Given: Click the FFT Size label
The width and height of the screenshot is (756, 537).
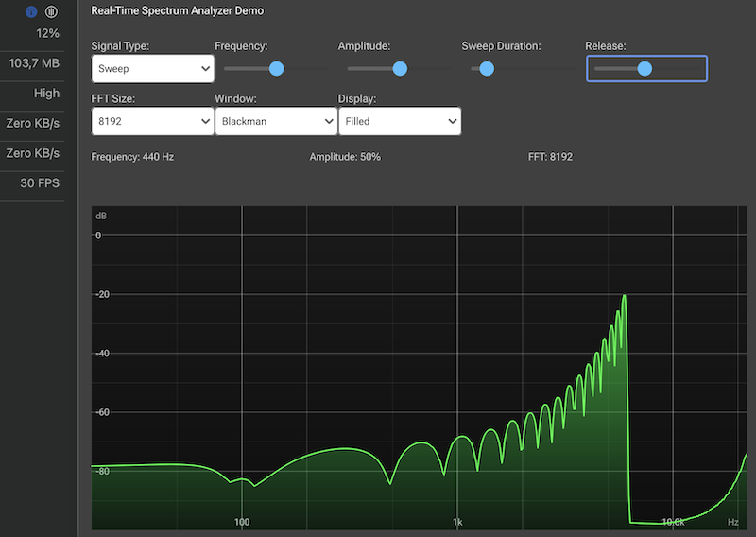Looking at the screenshot, I should pyautogui.click(x=112, y=98).
